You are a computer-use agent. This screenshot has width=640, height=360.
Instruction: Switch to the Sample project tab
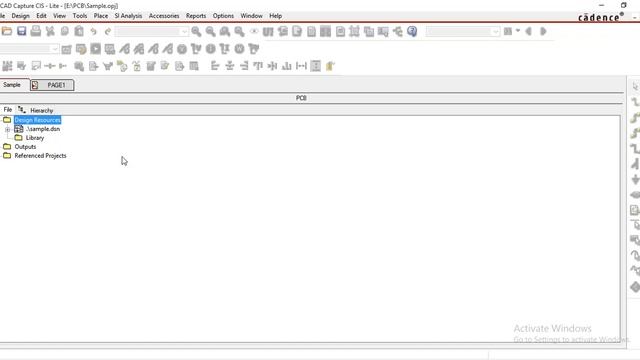coord(12,84)
